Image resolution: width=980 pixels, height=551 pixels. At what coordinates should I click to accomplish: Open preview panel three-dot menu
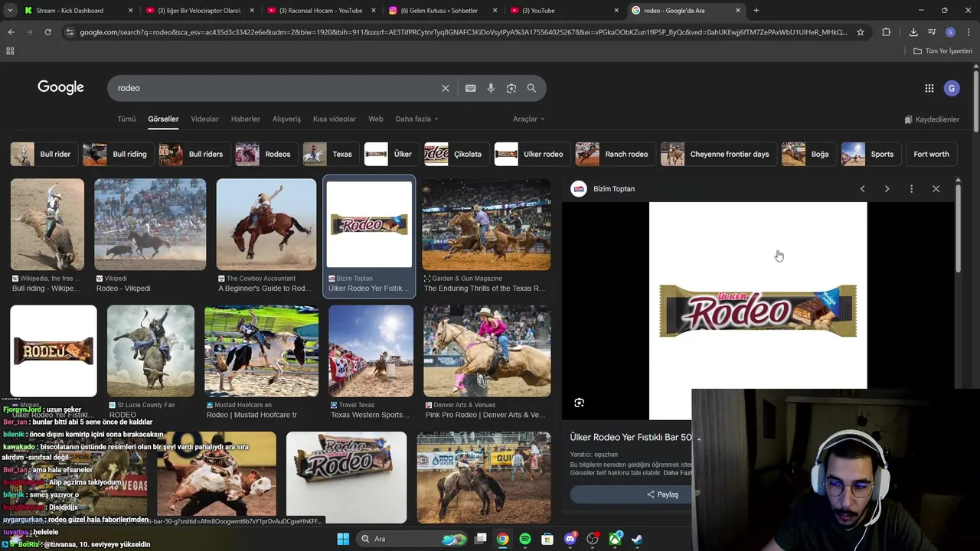(x=911, y=189)
